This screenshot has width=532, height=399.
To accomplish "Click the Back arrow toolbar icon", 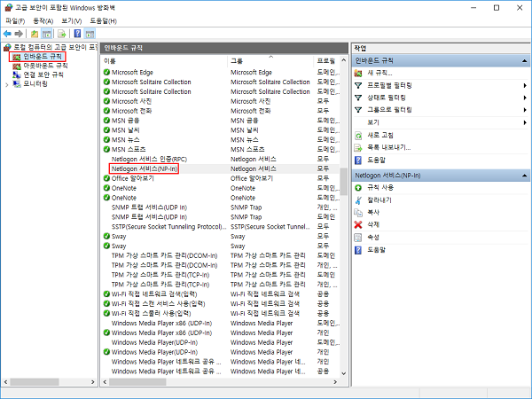I will click(x=7, y=34).
